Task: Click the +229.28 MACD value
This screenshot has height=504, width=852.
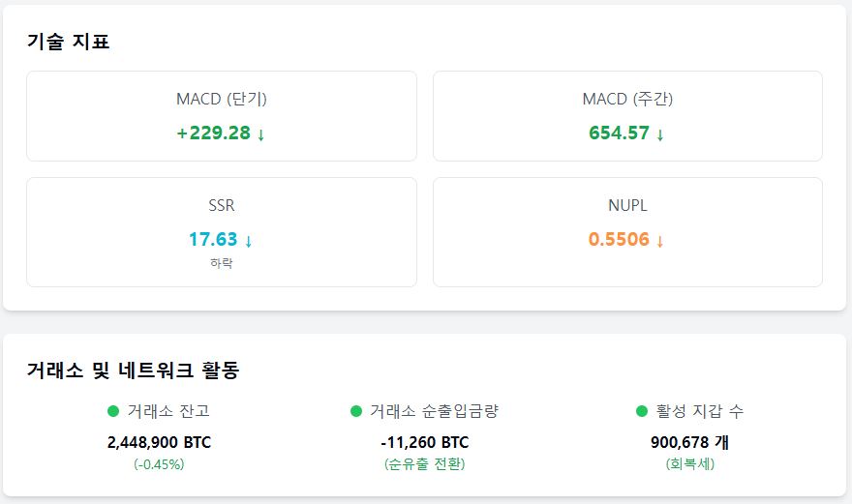Action: coord(214,133)
